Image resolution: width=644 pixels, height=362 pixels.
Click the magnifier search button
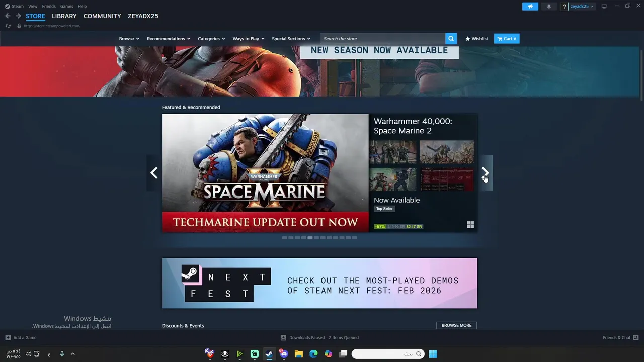point(451,39)
